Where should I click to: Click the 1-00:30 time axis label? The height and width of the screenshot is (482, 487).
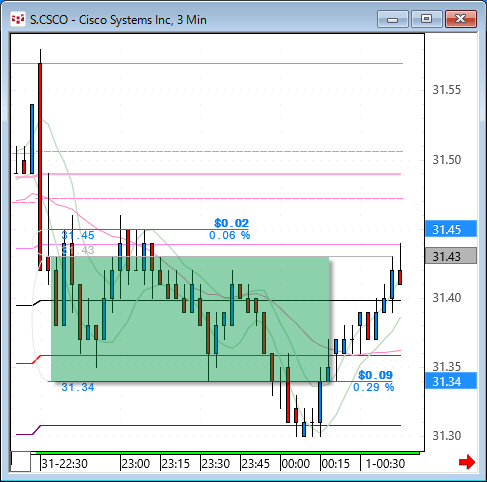tap(385, 464)
